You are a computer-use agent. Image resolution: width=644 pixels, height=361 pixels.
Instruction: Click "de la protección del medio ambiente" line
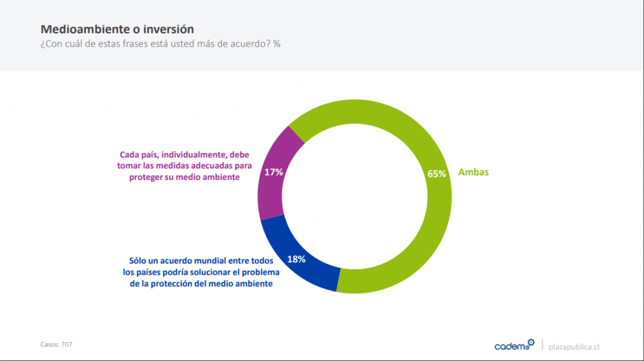[197, 284]
